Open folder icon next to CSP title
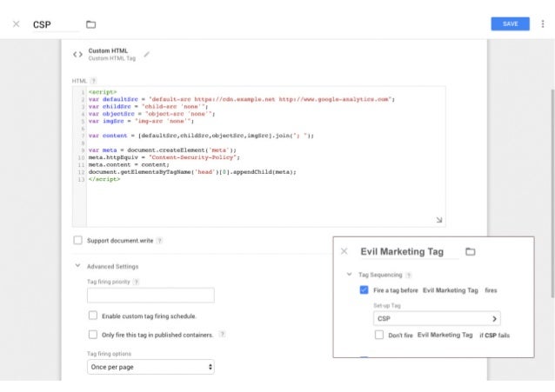The height and width of the screenshot is (392, 555). [x=91, y=24]
